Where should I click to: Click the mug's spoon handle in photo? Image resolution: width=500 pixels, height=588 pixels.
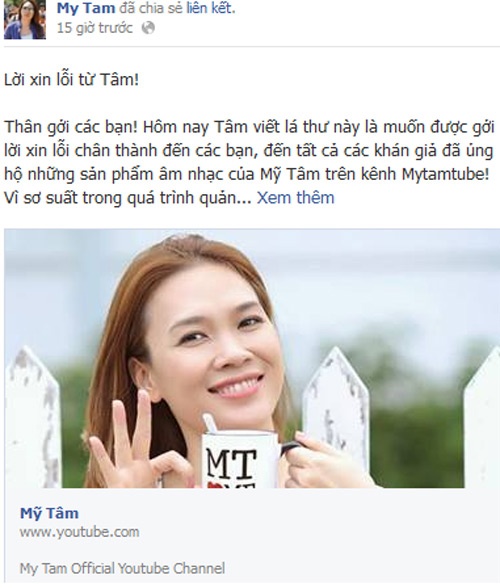click(210, 423)
